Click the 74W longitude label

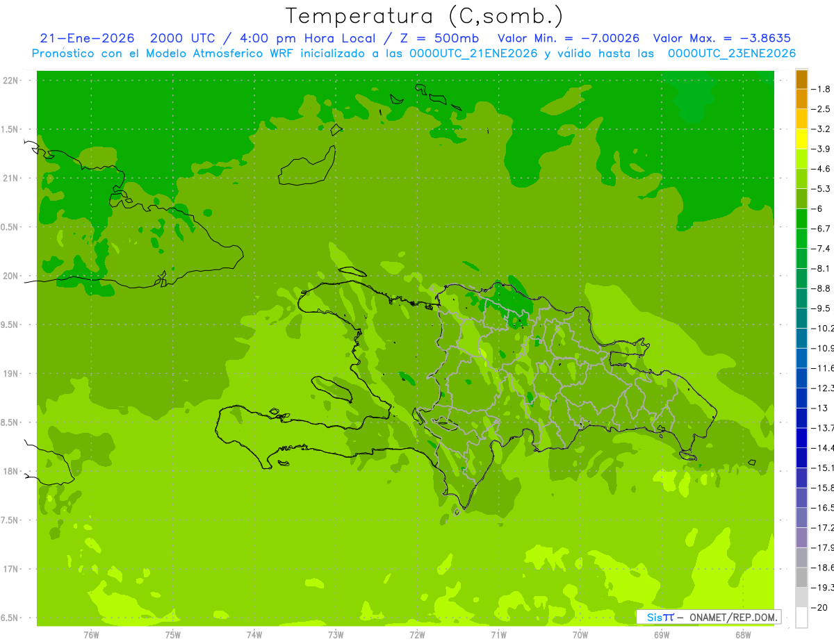click(254, 634)
